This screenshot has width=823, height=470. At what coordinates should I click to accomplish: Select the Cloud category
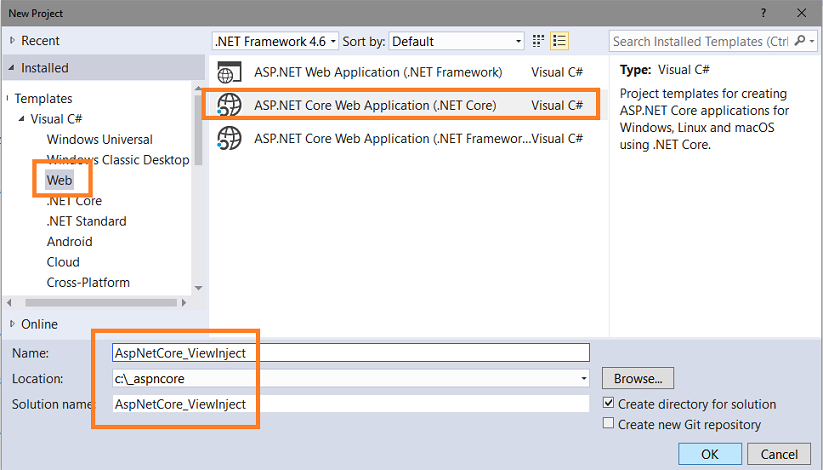click(64, 262)
